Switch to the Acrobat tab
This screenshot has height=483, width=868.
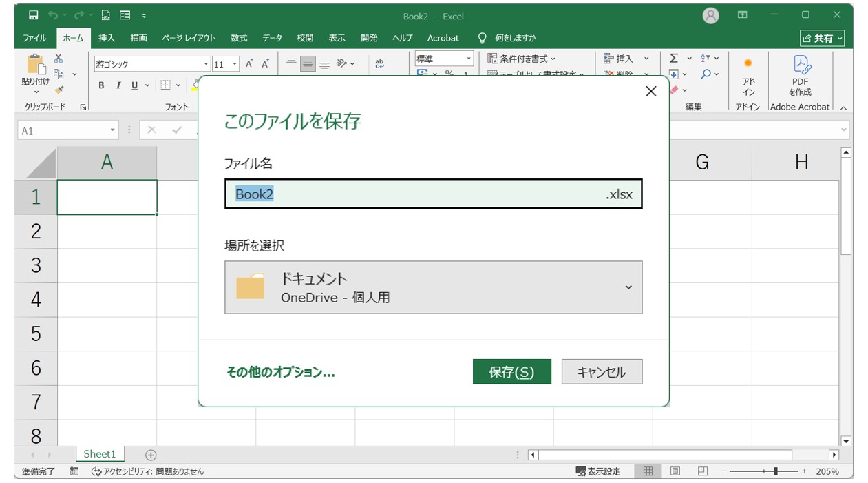(443, 38)
